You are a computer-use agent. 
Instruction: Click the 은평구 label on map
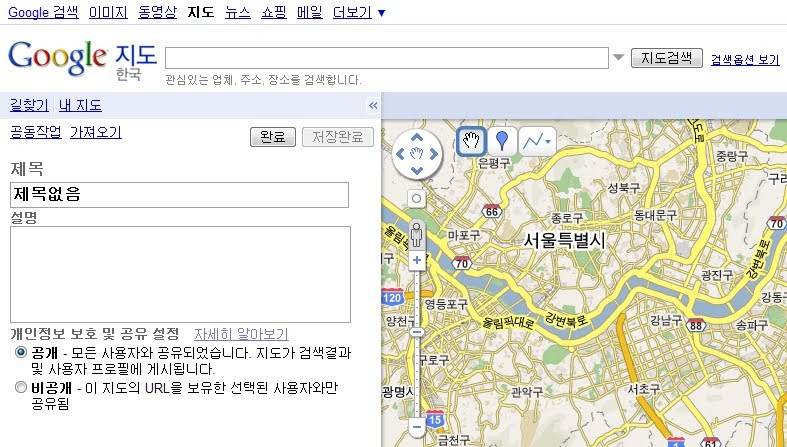[x=494, y=163]
